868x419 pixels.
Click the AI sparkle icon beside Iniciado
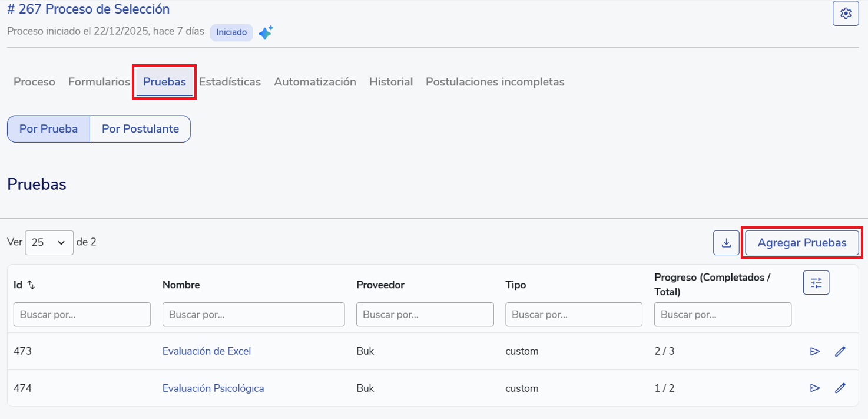pos(266,32)
